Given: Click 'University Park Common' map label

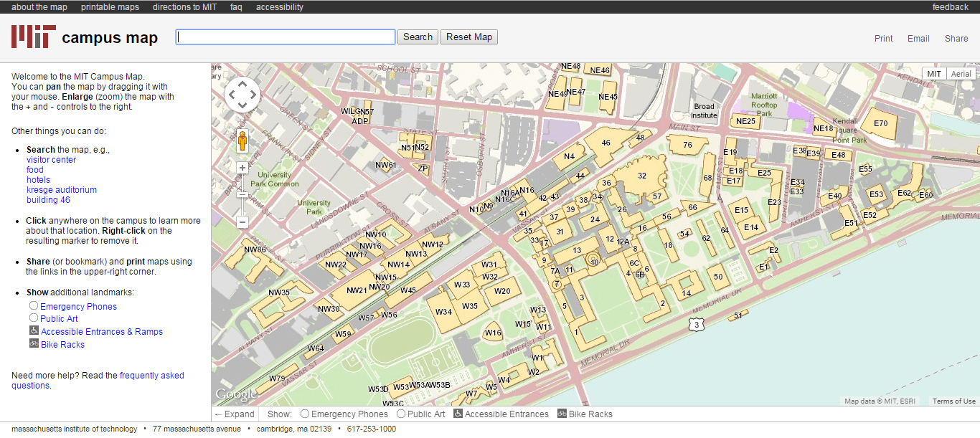Looking at the screenshot, I should click(x=274, y=179).
